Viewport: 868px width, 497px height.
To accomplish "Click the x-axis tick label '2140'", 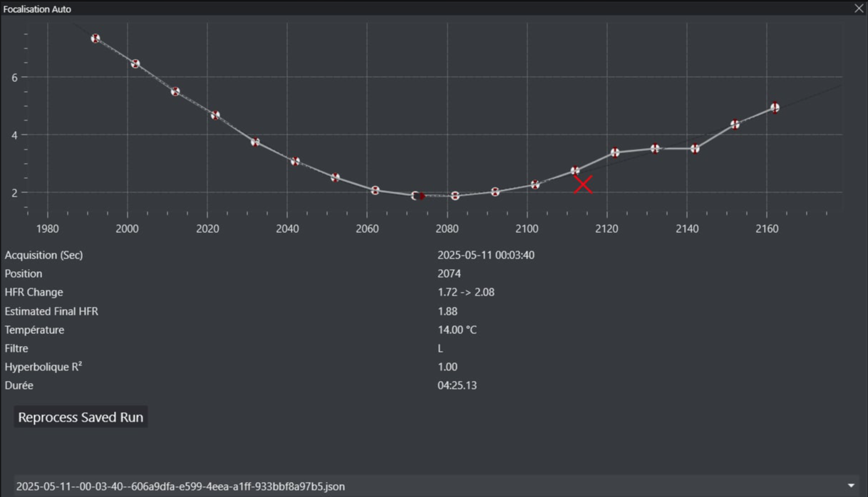I will (x=687, y=228).
